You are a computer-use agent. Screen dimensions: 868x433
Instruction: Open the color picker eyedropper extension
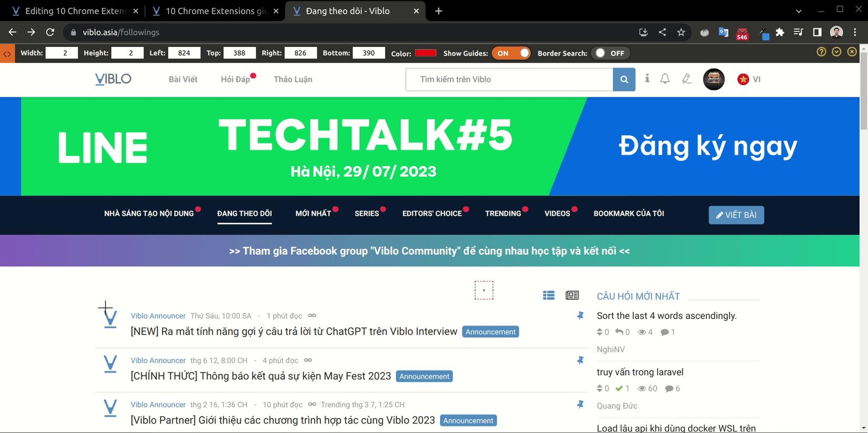coord(763,33)
